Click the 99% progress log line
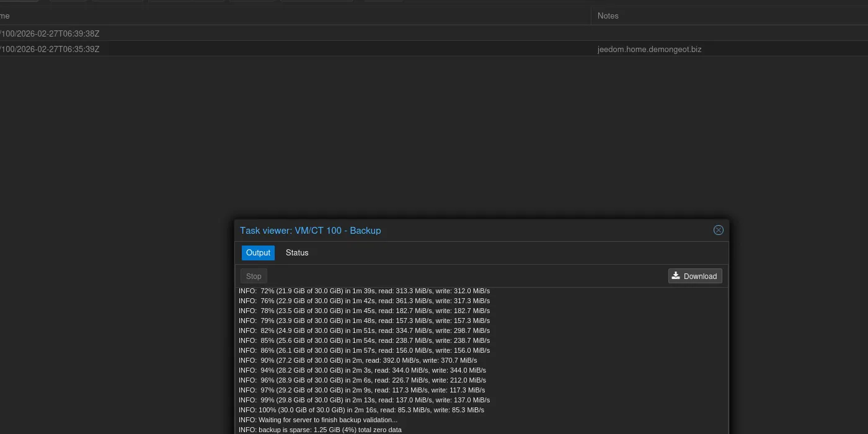868x434 pixels. (364, 400)
